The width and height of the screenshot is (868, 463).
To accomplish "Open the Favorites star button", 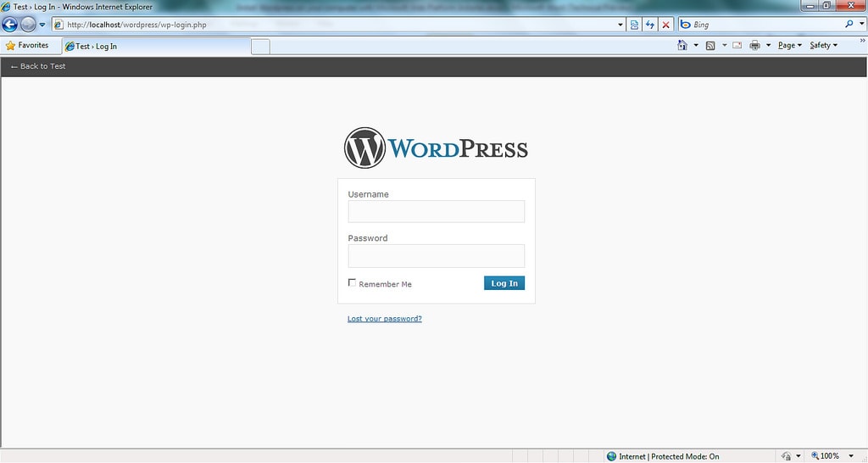I will point(27,46).
